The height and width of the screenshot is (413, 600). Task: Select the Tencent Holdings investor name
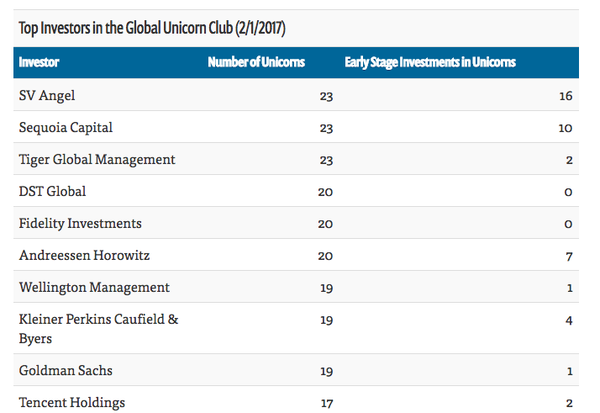(x=72, y=403)
